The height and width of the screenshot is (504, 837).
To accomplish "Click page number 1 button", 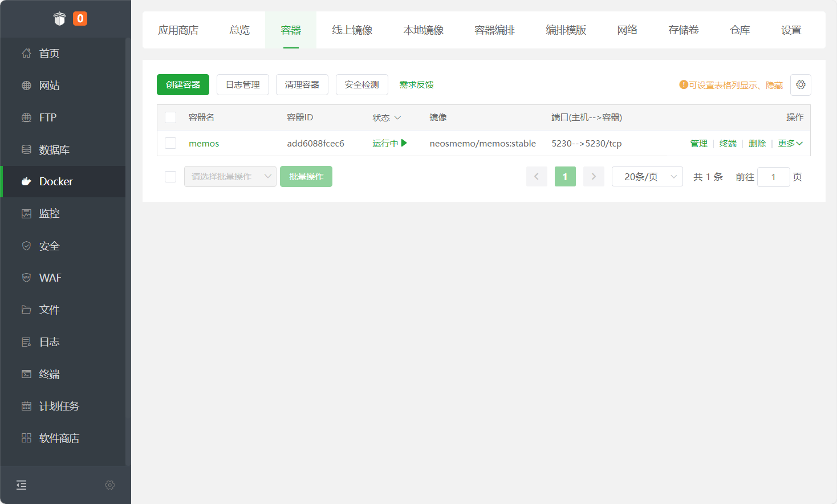I will (565, 177).
